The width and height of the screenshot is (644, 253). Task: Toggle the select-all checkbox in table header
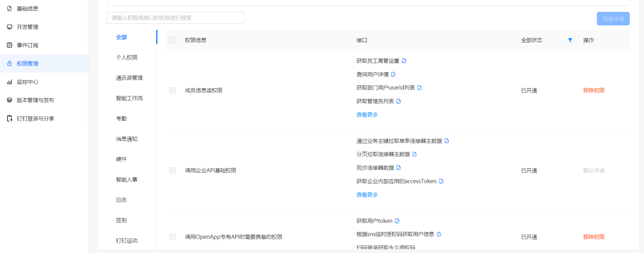pyautogui.click(x=173, y=40)
